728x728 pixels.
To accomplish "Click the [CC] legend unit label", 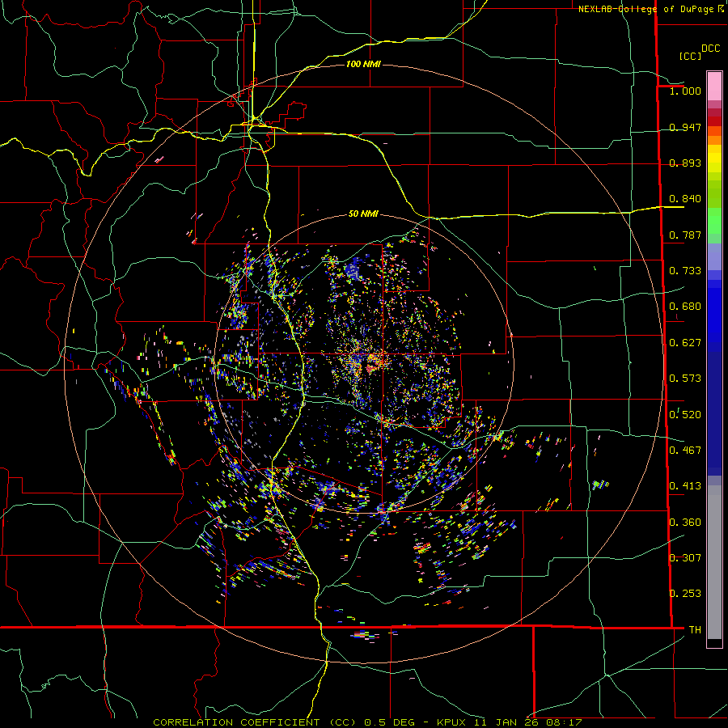I will click(x=691, y=56).
